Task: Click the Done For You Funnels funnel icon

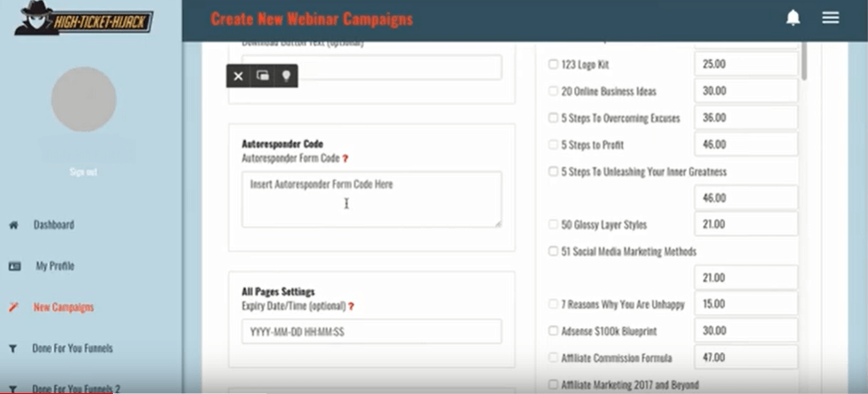Action: coord(13,349)
